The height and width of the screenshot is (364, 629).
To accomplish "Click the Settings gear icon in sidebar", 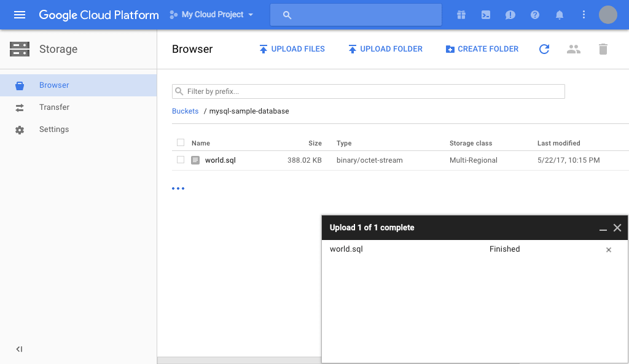I will 20,130.
